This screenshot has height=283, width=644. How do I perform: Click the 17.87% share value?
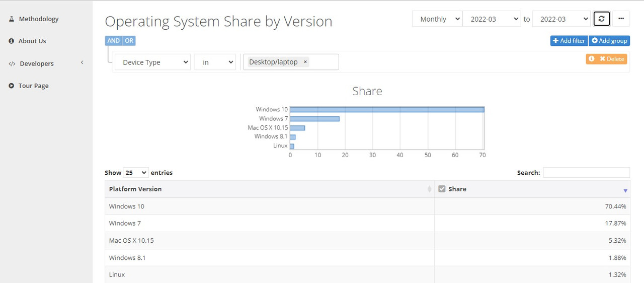615,223
